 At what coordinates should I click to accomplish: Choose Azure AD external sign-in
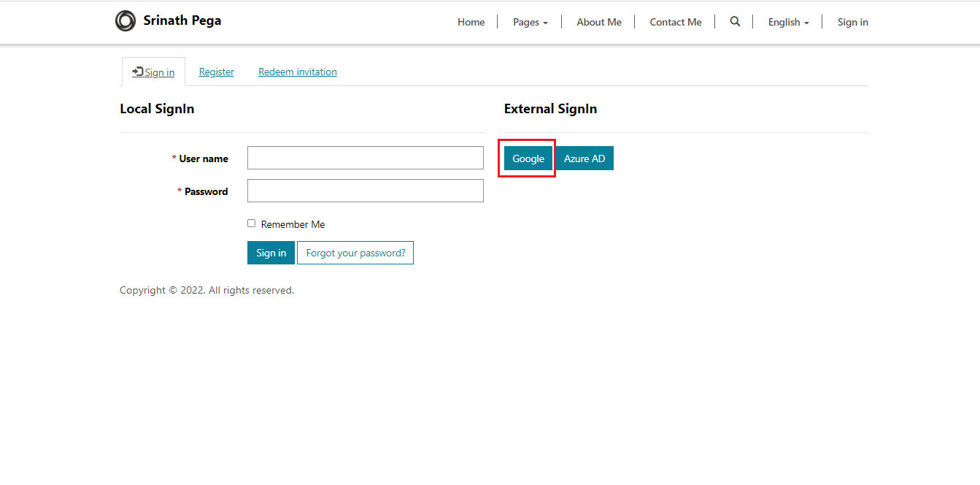tap(584, 159)
